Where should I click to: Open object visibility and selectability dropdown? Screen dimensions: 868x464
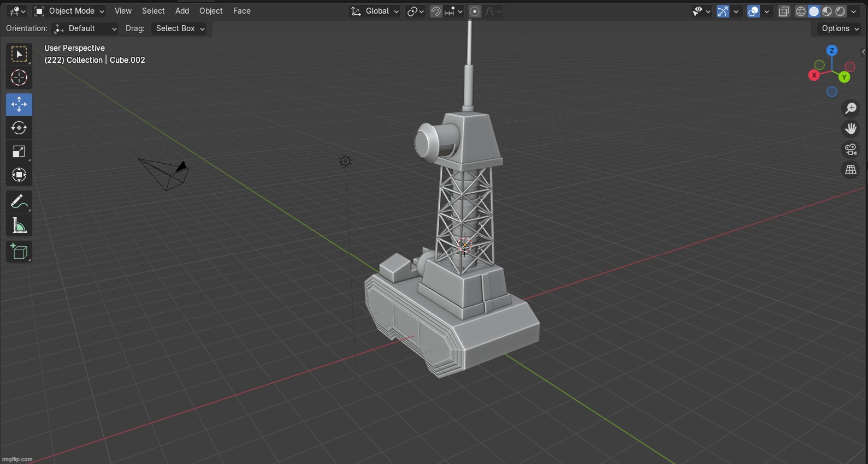tap(701, 11)
